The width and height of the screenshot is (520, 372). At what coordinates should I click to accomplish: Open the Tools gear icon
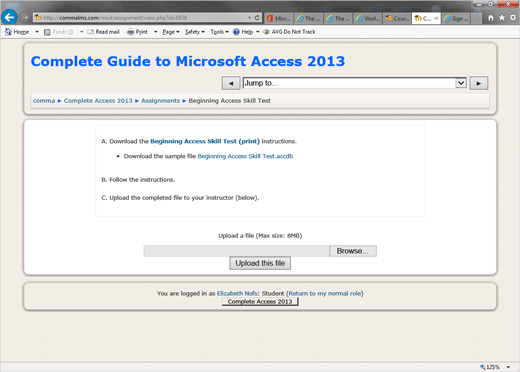(513, 18)
